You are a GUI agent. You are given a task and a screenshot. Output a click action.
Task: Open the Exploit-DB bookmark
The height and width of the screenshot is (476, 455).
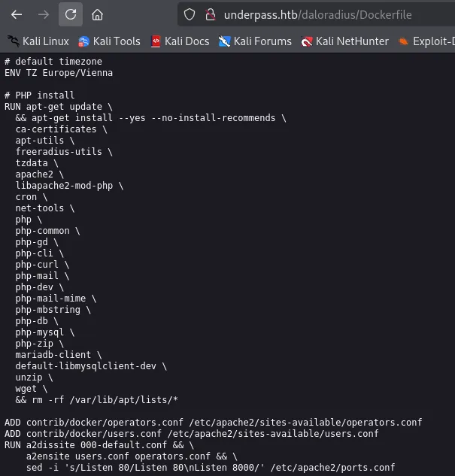click(x=426, y=41)
